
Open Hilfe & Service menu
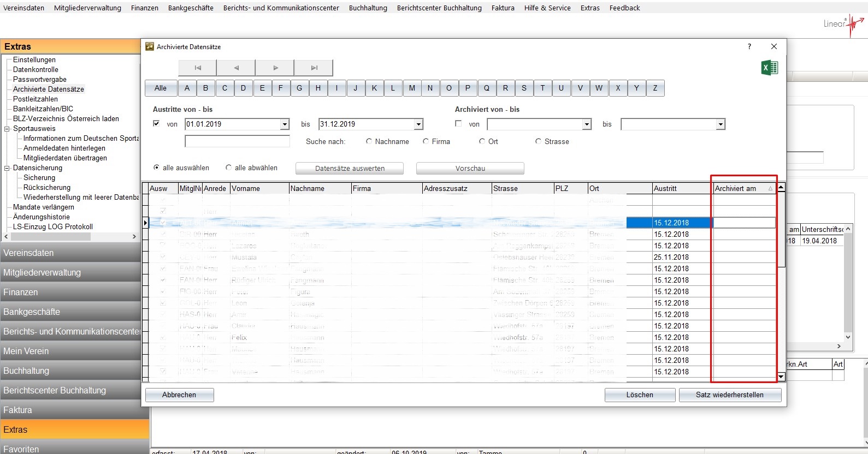(547, 8)
